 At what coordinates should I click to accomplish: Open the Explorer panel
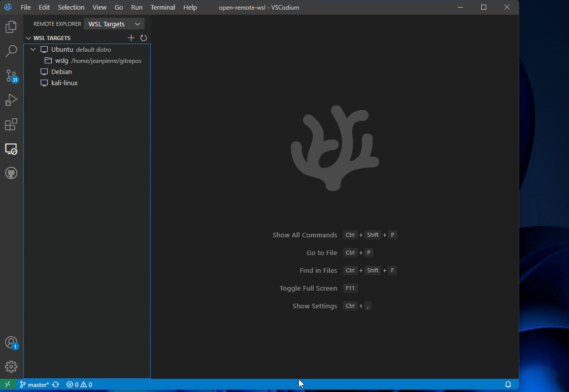[x=11, y=27]
